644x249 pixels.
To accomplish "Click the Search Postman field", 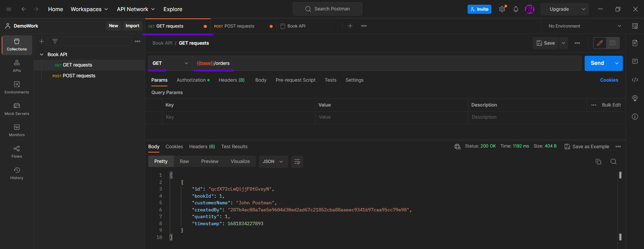I will click(328, 9).
